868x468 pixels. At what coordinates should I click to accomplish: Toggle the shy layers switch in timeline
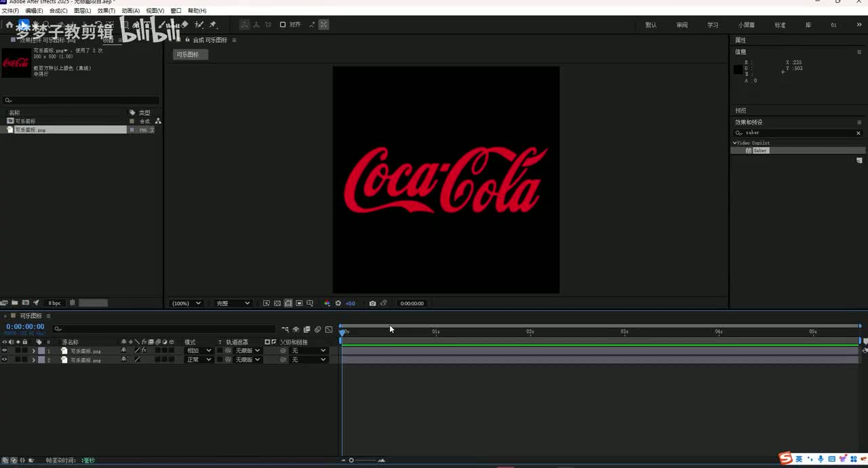[x=296, y=330]
